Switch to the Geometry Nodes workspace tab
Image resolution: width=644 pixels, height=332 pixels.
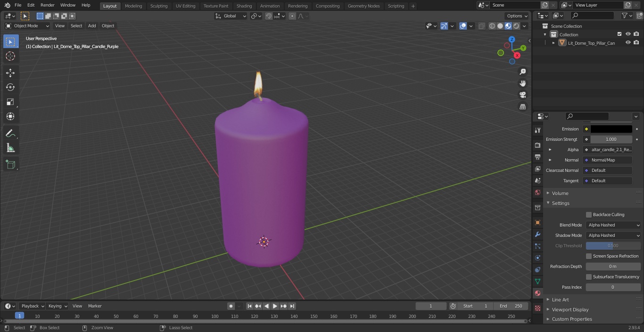(x=363, y=6)
